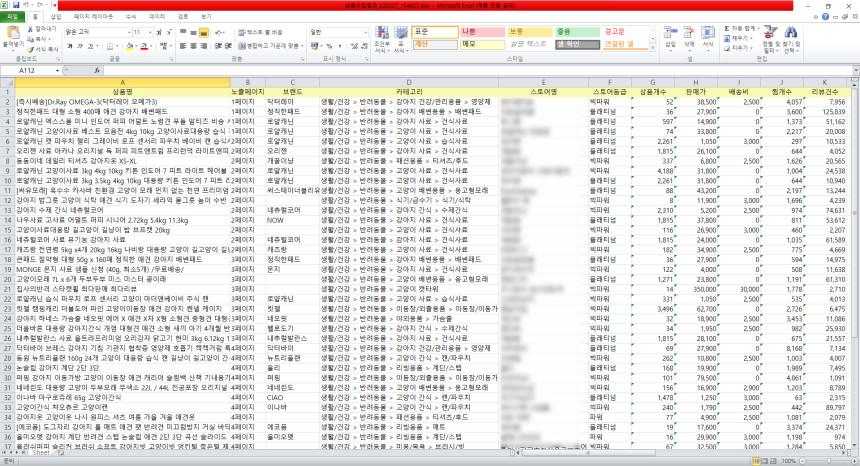The height and width of the screenshot is (466, 860).
Task: Open the number format dropdown (일반)
Action: [366, 32]
